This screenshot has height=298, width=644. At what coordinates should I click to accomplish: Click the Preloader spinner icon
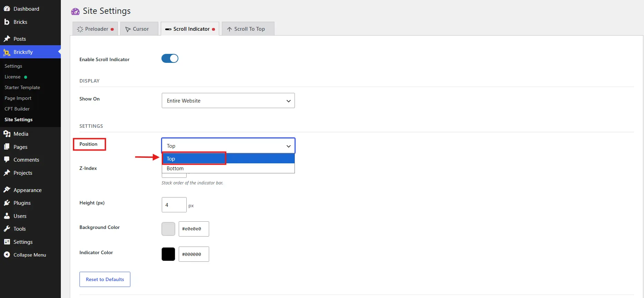(x=80, y=29)
